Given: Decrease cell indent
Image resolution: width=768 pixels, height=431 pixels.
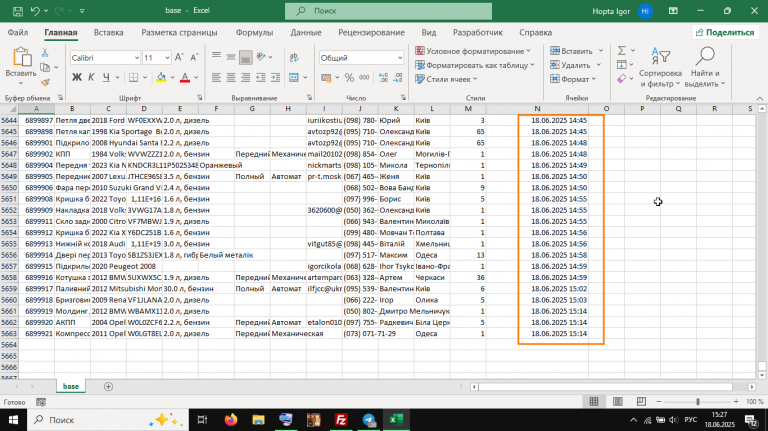Looking at the screenshot, I should [x=261, y=77].
